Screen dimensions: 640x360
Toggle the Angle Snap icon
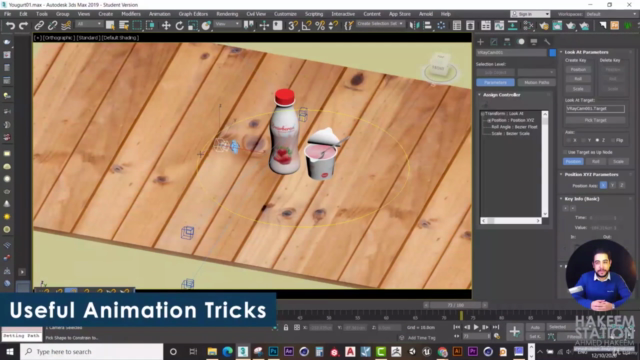coord(306,26)
